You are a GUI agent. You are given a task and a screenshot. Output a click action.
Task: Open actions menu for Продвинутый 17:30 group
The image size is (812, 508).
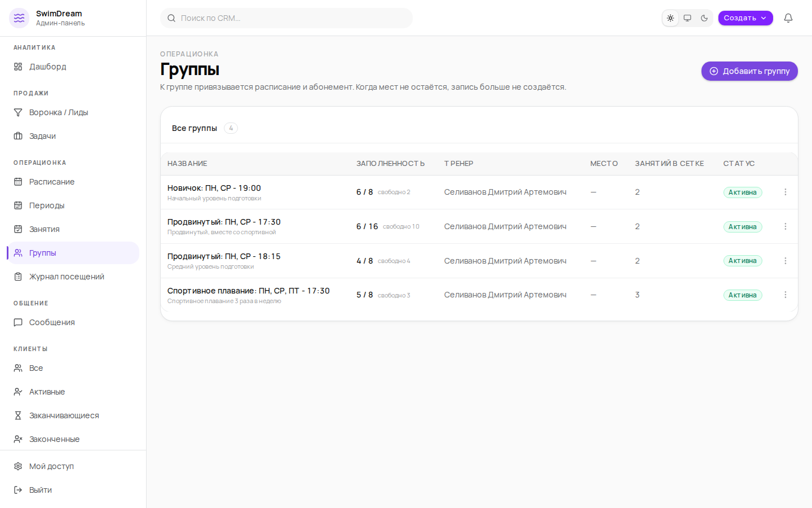(785, 226)
